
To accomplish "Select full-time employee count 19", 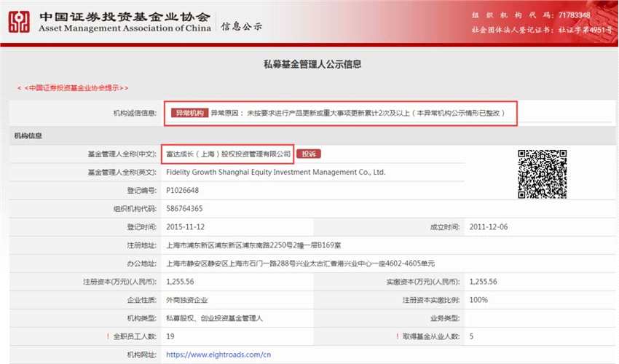I will point(170,336).
